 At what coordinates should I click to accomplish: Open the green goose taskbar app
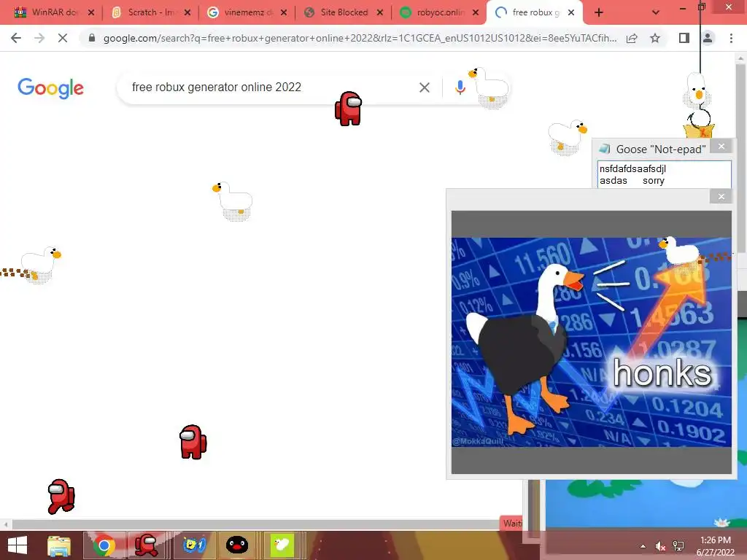282,545
